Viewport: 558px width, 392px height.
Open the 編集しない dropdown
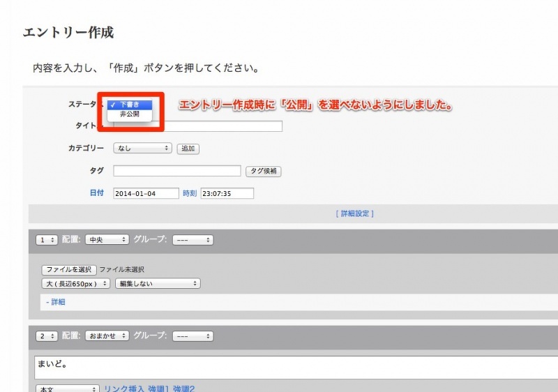(x=158, y=283)
